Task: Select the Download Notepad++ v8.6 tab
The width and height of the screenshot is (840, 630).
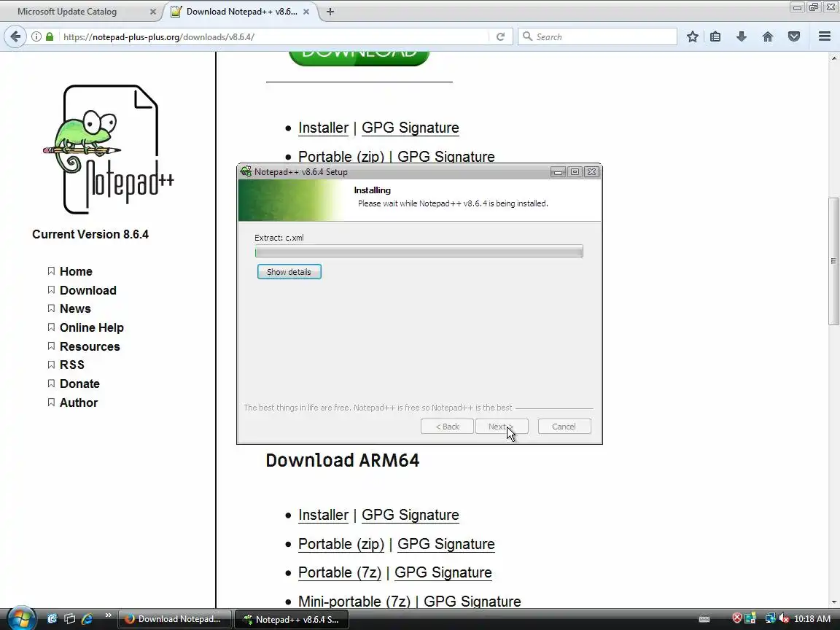Action: point(241,11)
